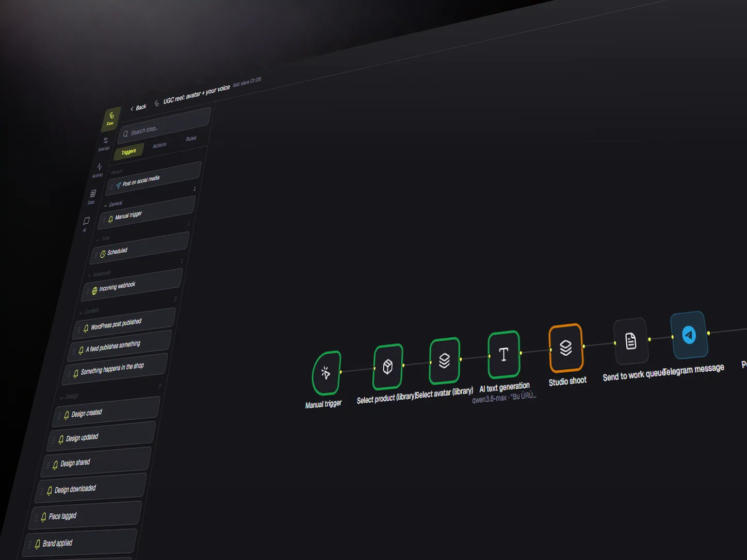Collapse the General section
This screenshot has width=747, height=560.
coord(113,204)
